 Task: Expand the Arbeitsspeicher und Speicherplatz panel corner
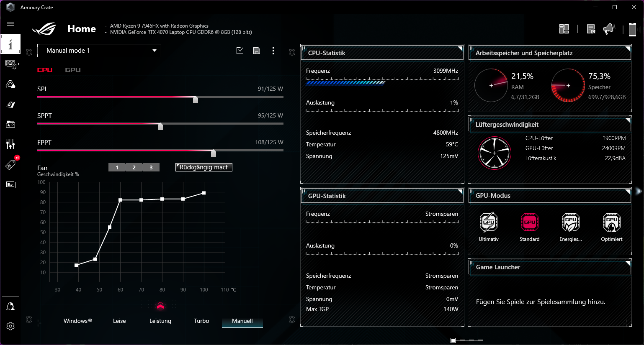(x=627, y=49)
